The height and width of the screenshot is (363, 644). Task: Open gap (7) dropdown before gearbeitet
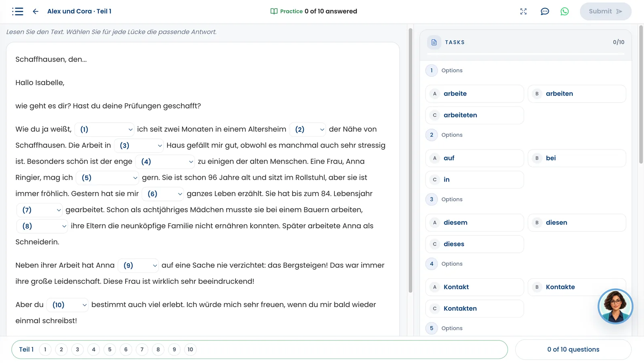(x=39, y=210)
